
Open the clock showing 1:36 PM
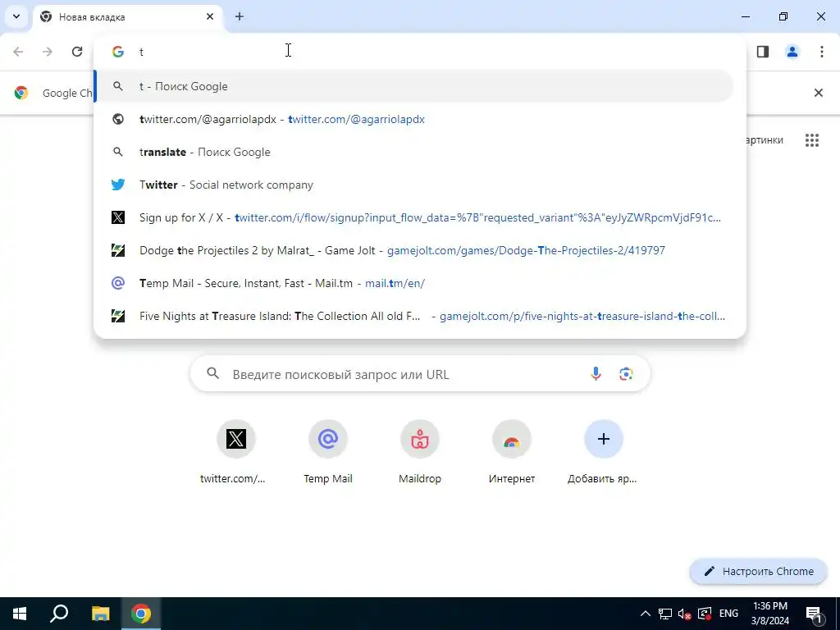coord(769,614)
